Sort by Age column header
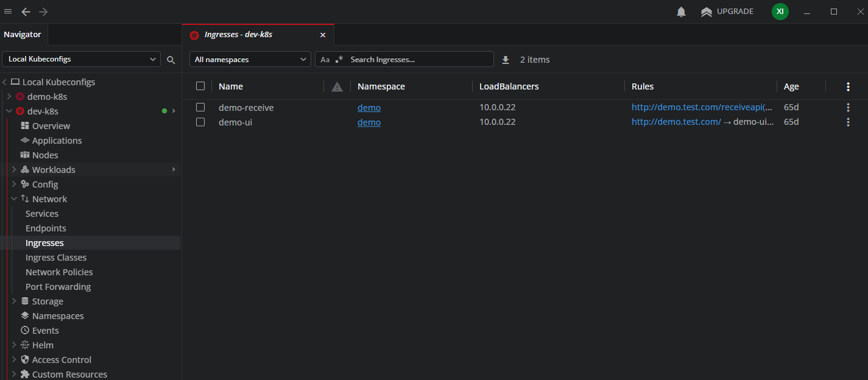The width and height of the screenshot is (868, 380). click(791, 86)
